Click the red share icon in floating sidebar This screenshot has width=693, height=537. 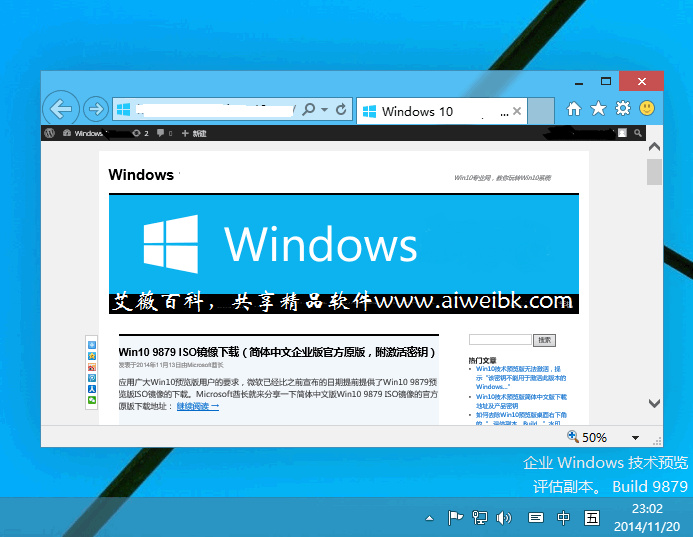click(x=92, y=367)
